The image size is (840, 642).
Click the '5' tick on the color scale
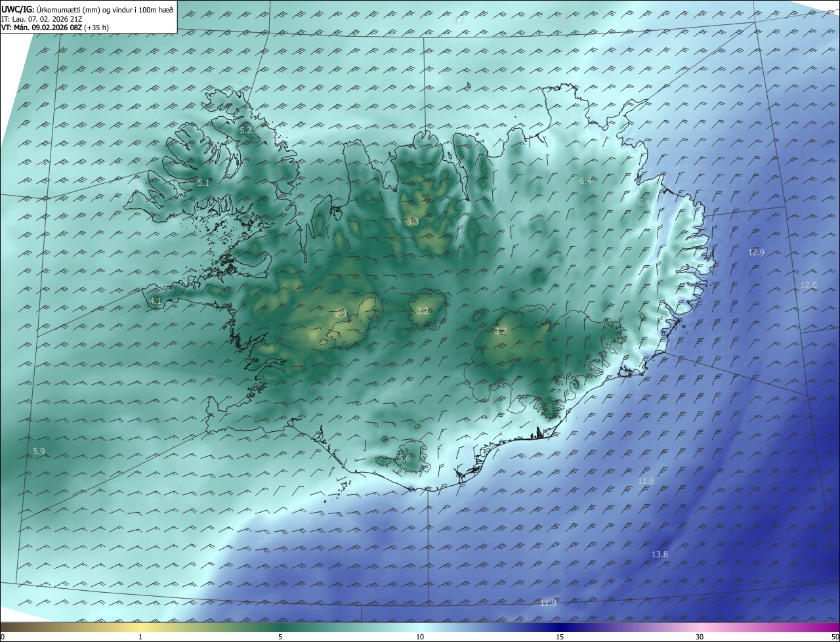point(280,637)
